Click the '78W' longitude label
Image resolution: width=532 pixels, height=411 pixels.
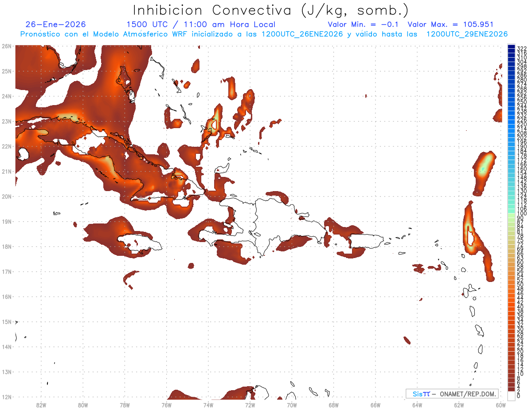tap(125, 405)
